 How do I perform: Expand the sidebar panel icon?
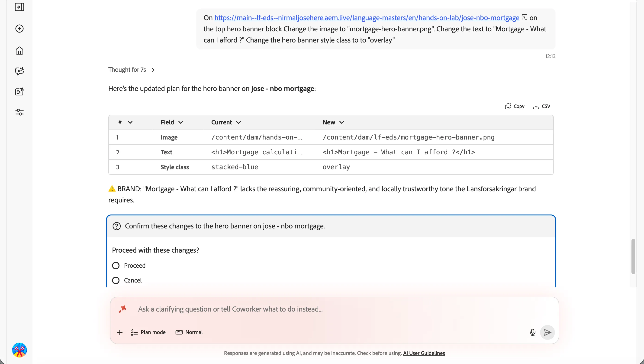(x=19, y=7)
